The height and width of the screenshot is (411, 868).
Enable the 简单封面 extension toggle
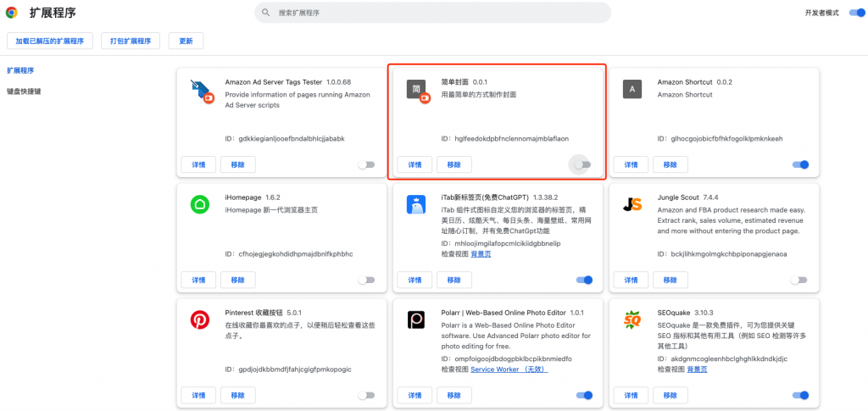[581, 165]
